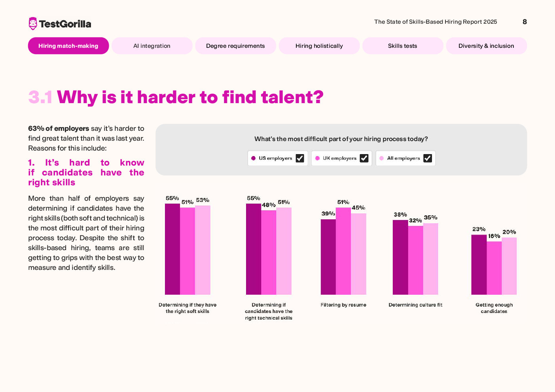Click the US employers dark purple legend dot
Viewport: 555px width, 392px height.
[254, 158]
